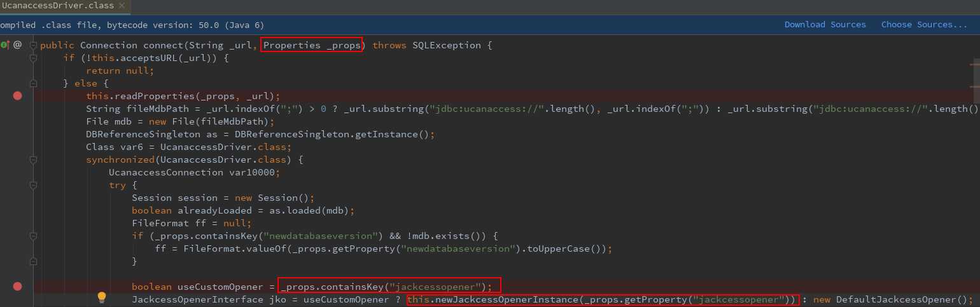Click 'Session session = new Session();' line
This screenshot has height=307, width=980.
[223, 198]
